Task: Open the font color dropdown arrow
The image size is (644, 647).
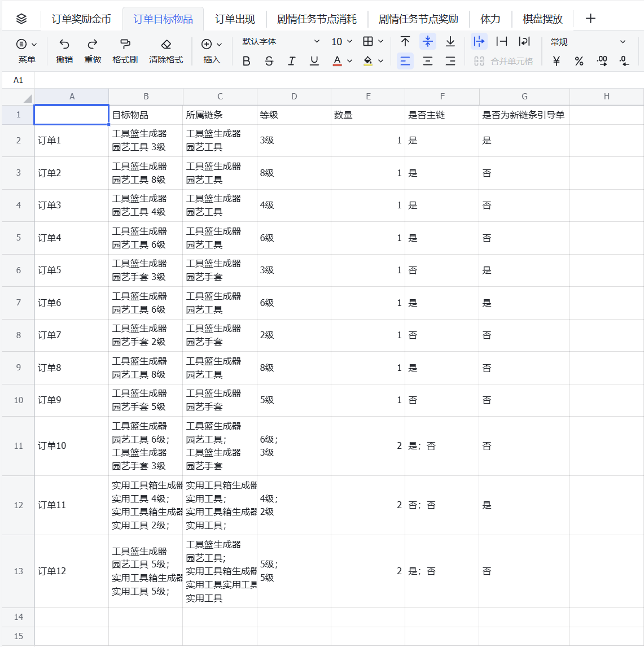Action: click(350, 61)
